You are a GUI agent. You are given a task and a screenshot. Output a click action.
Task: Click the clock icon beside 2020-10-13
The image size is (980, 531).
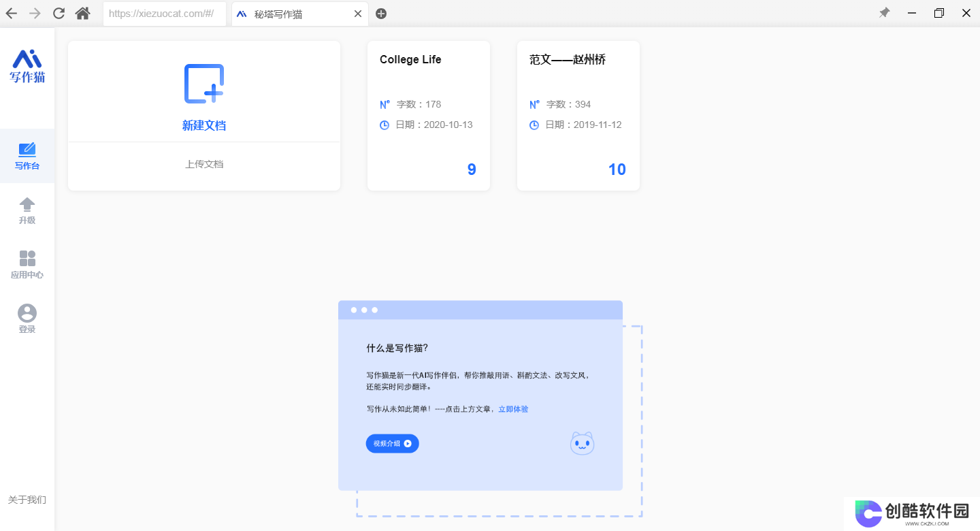tap(385, 125)
